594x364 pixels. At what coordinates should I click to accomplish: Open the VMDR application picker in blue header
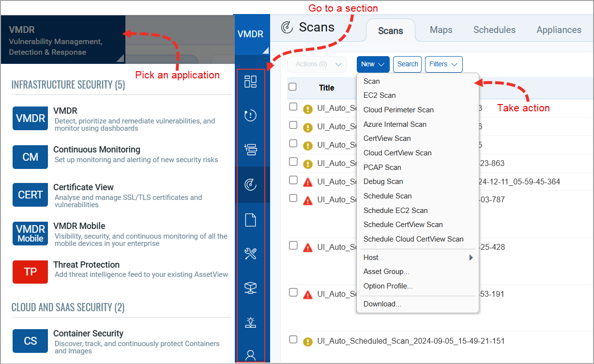pos(253,35)
